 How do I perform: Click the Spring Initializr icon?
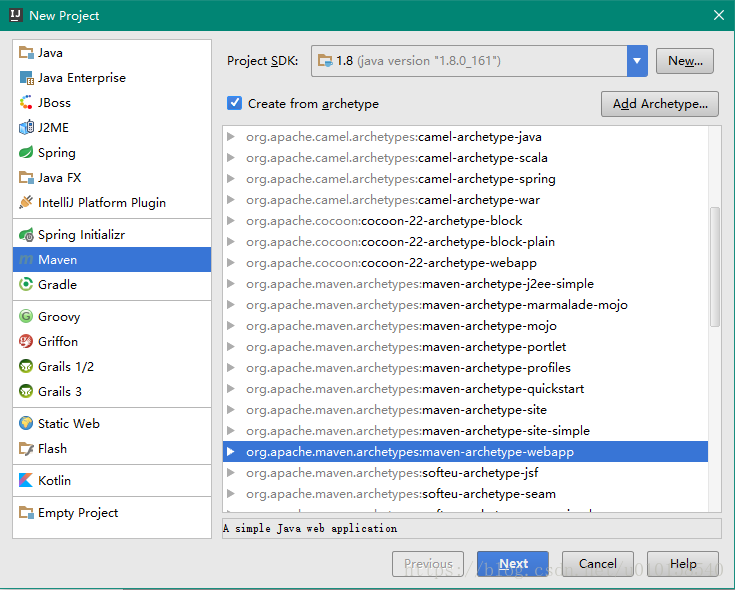[x=26, y=234]
